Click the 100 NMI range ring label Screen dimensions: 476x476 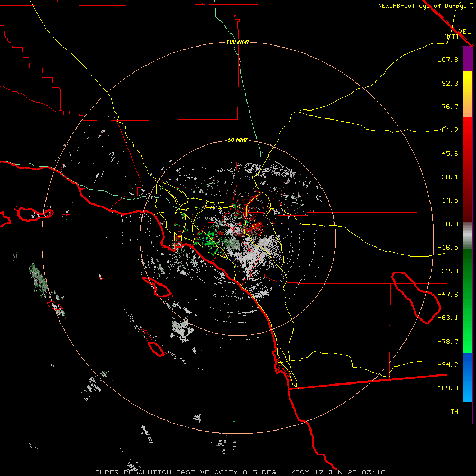click(x=237, y=42)
